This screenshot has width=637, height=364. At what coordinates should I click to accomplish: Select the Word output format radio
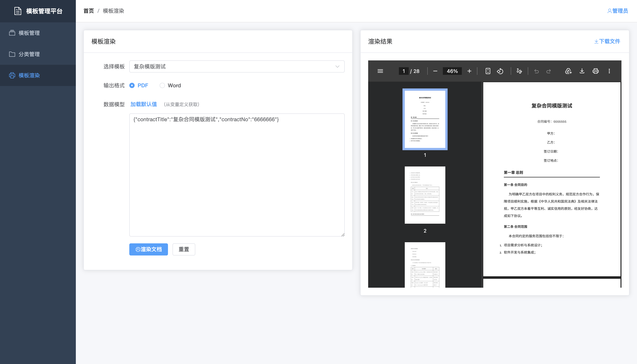pos(162,85)
